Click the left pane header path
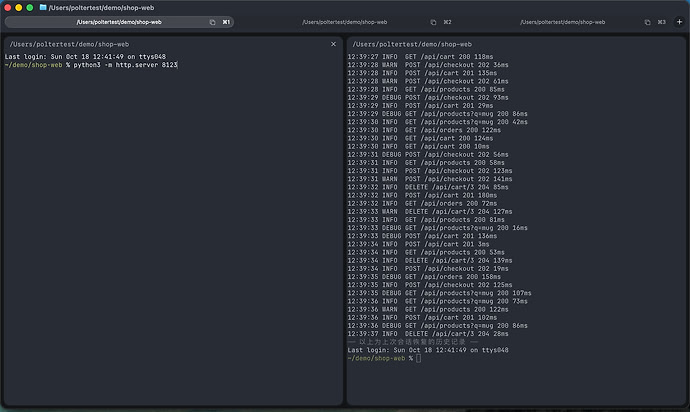Screen dimensions: 690x412 pyautogui.click(x=69, y=44)
